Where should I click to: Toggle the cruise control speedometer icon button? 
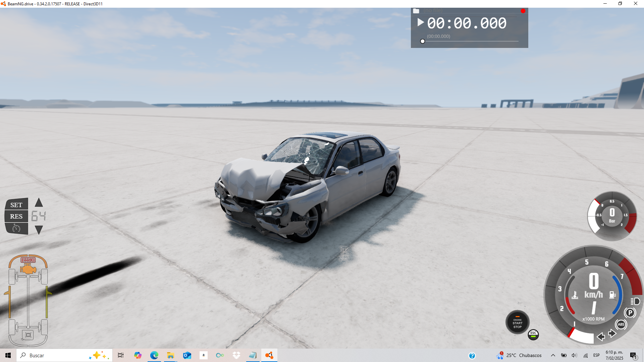point(16,229)
